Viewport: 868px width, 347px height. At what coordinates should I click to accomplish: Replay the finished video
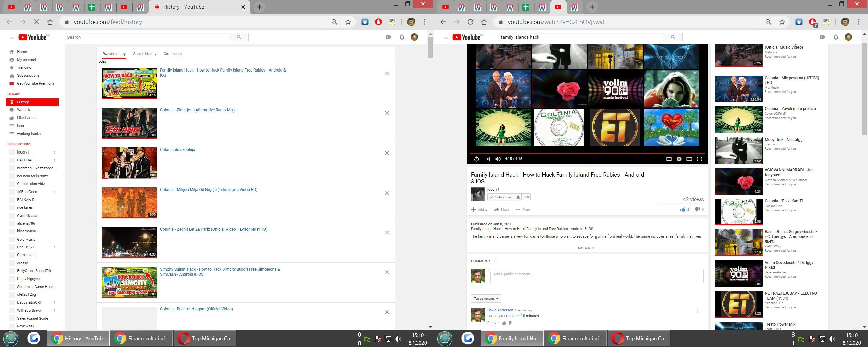pos(476,159)
